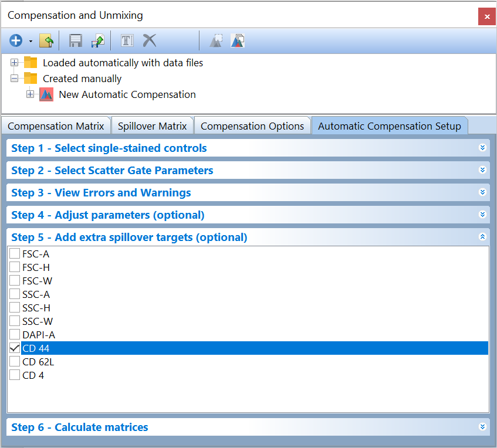
Task: Click 'Step 1 - Select single-stained controls' header
Action: (x=248, y=148)
